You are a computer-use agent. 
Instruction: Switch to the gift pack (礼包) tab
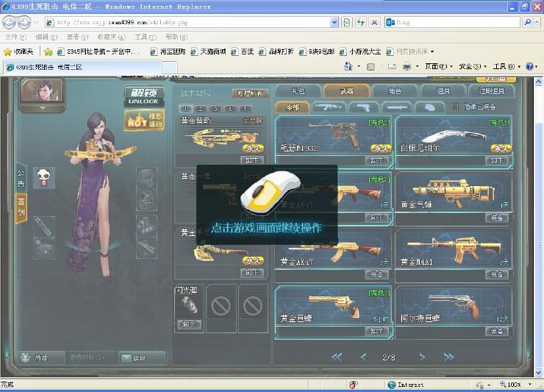(298, 91)
